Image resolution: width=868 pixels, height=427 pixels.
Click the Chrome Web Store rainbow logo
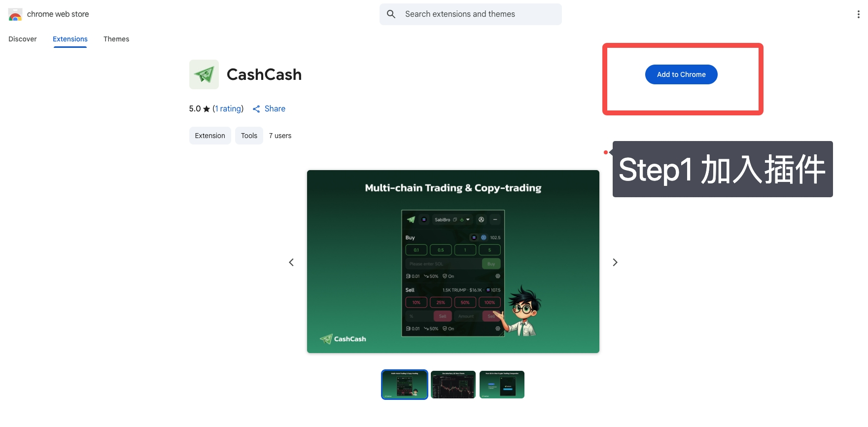coord(15,14)
